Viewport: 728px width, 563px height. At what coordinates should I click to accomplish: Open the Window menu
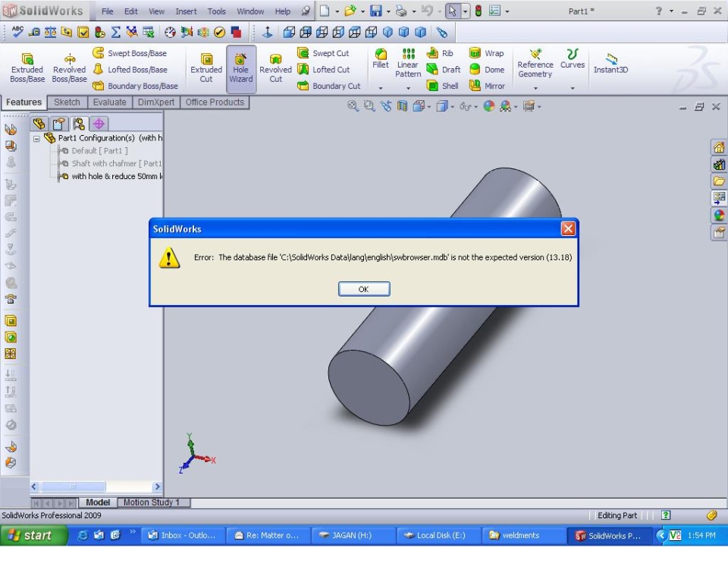point(250,11)
